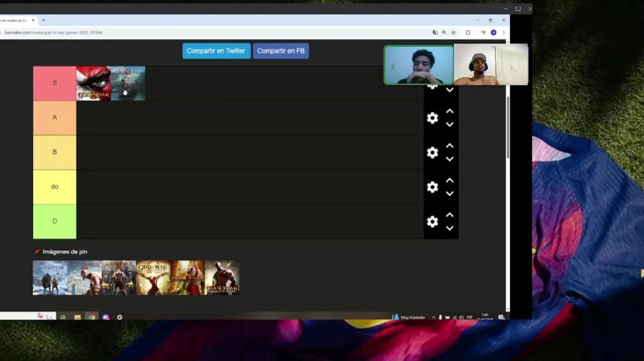The image size is (644, 361).
Task: Open the Chrome three-dot menu
Action: (504, 33)
